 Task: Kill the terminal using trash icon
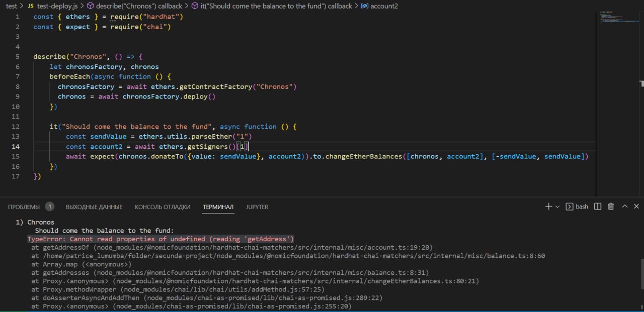[610, 206]
